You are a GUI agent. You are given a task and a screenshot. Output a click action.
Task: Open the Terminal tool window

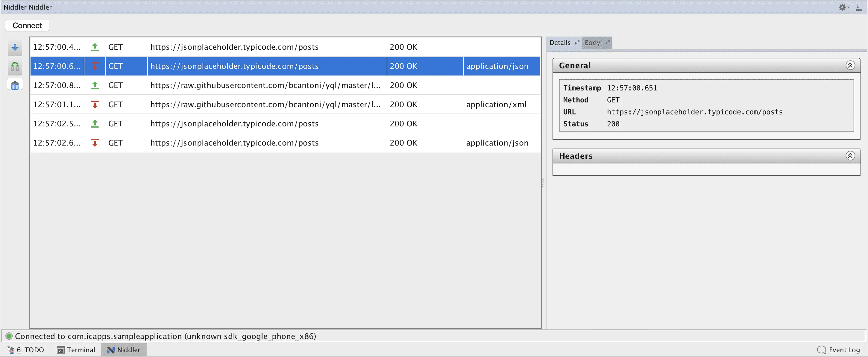pos(76,350)
